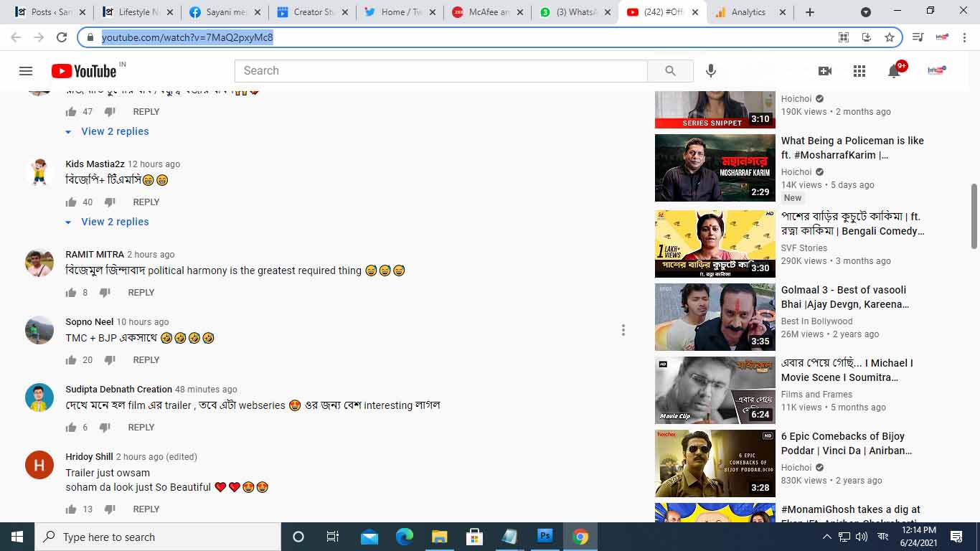Dislike the comment with 47 likes
Image resolution: width=980 pixels, height=551 pixels.
coord(110,112)
